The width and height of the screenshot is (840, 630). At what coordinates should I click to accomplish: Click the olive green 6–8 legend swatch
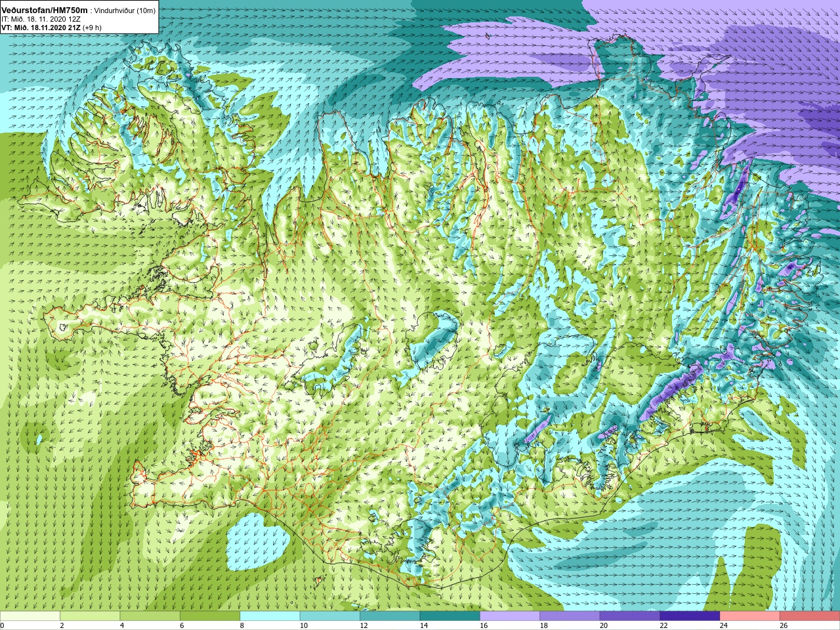pyautogui.click(x=210, y=616)
